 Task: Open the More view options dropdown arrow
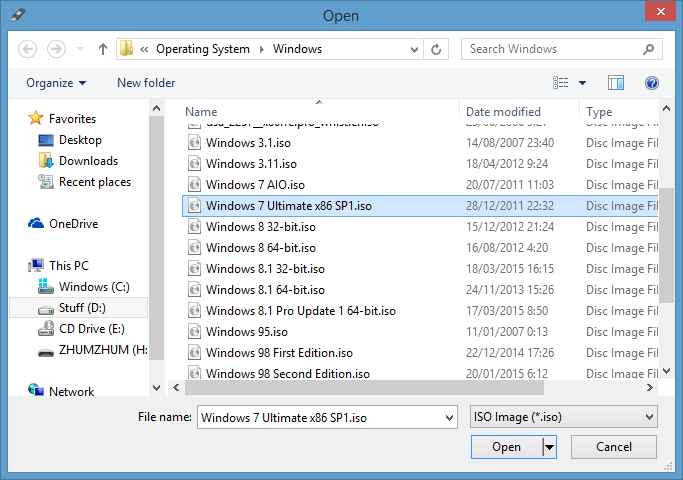coord(582,83)
